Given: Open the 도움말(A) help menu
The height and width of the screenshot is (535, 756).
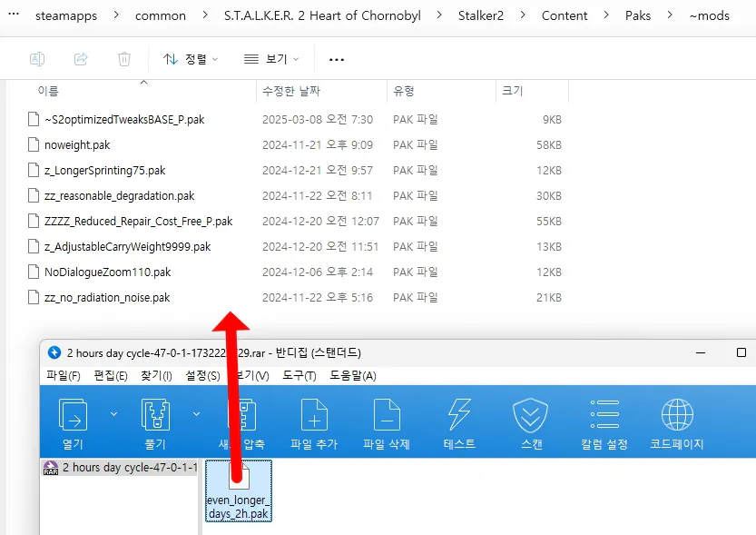Looking at the screenshot, I should coord(352,375).
